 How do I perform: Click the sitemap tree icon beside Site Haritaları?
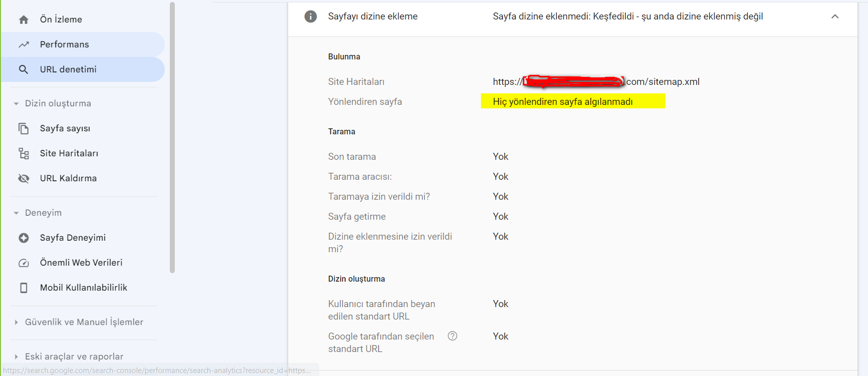(x=23, y=153)
